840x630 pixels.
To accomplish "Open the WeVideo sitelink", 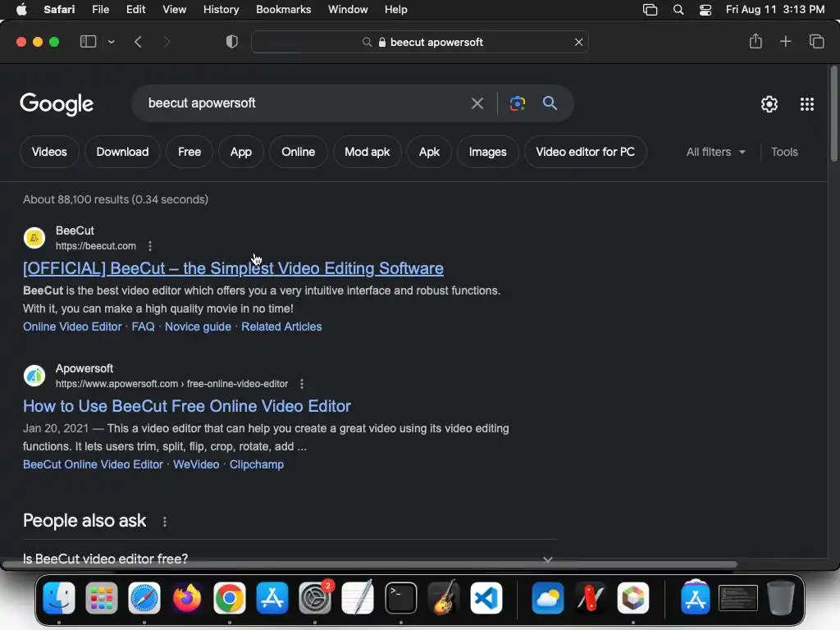I will tap(196, 464).
